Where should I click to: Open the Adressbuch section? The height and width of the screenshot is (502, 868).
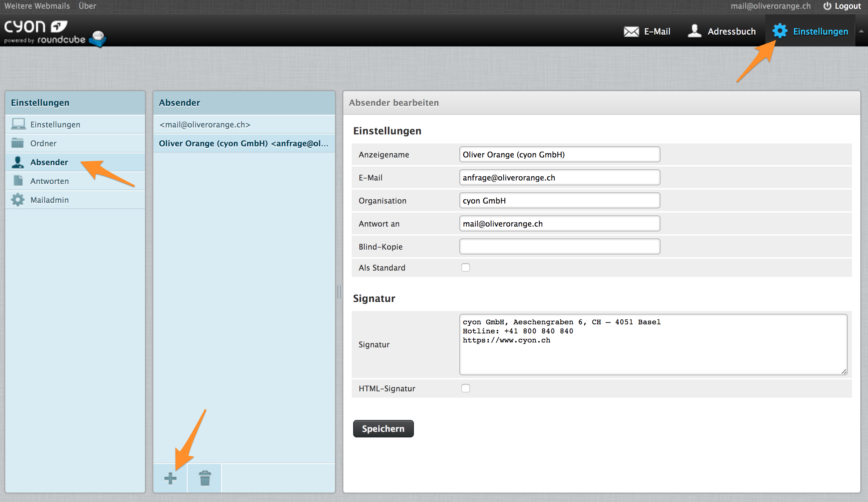pyautogui.click(x=722, y=31)
